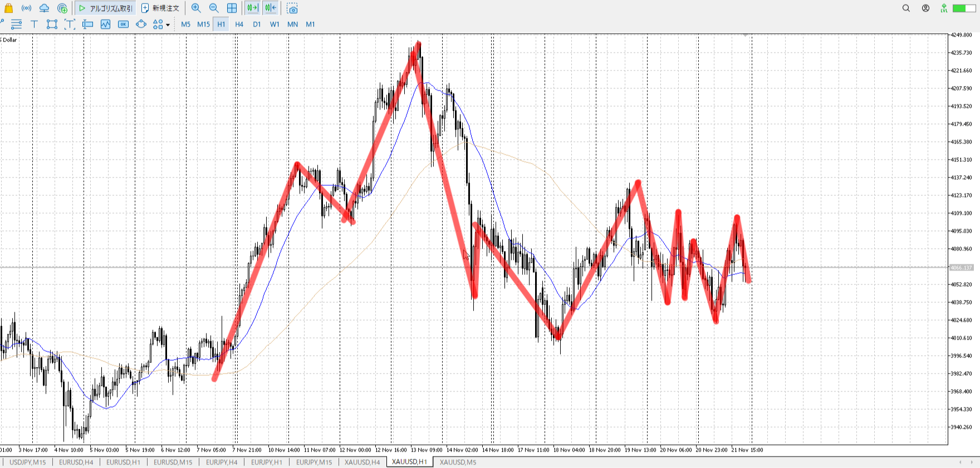Arrange charts with the tile windows icon
The image size is (980, 468).
[x=232, y=8]
